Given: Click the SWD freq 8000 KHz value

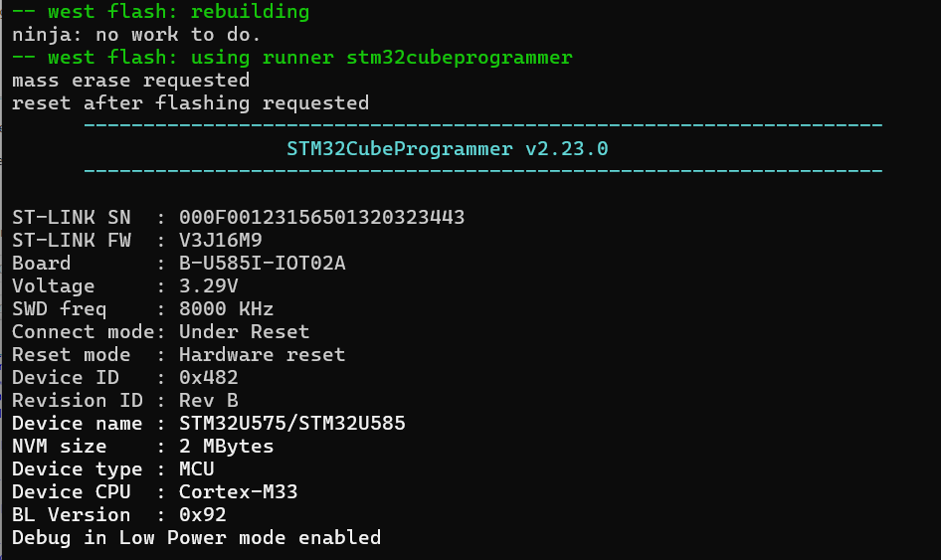Looking at the screenshot, I should click(226, 308).
